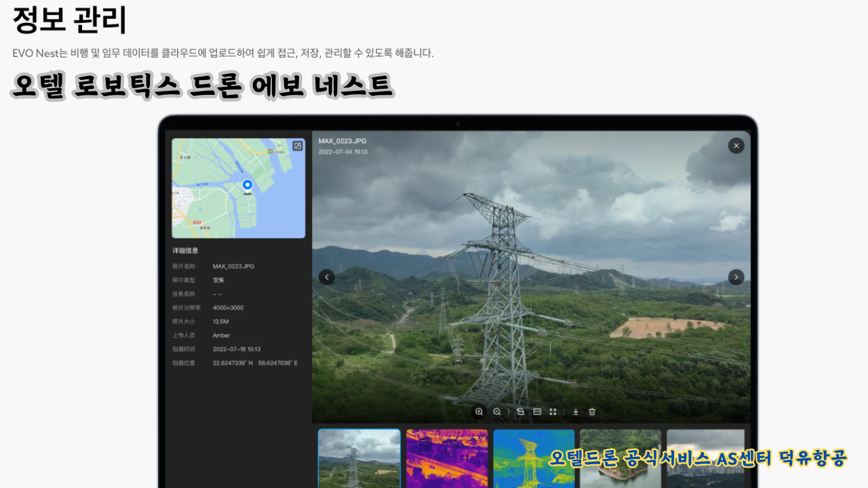The image size is (868, 488).
Task: Show the photo at 1:1 original size
Action: 537,411
